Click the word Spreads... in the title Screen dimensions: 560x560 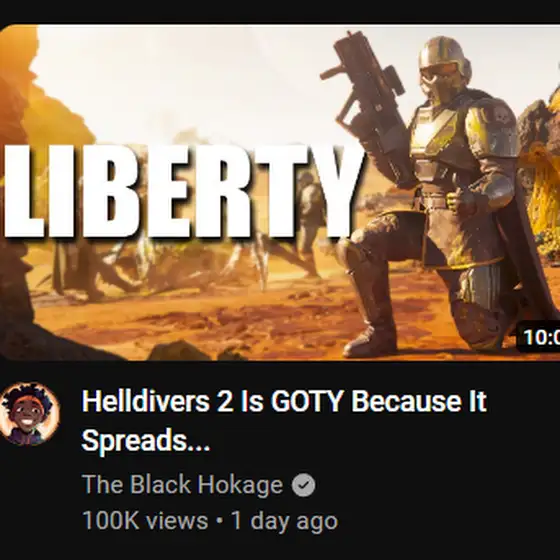click(x=146, y=440)
